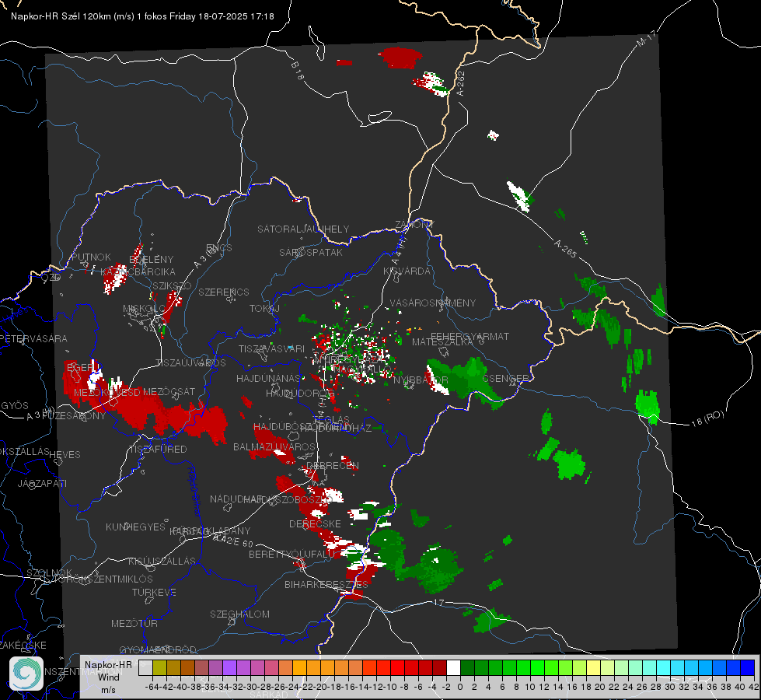Click the SZERENCS city label
761x700 pixels.
[x=224, y=292]
